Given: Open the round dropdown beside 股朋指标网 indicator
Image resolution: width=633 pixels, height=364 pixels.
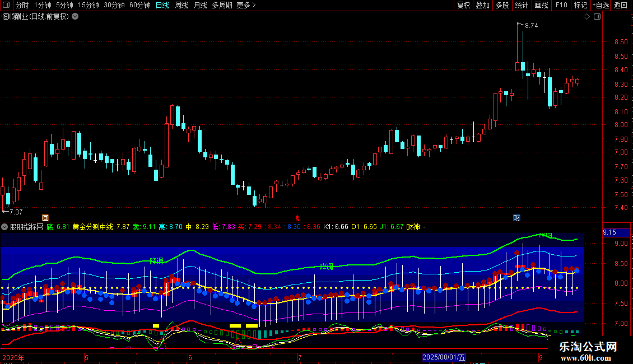Looking at the screenshot, I should [x=4, y=227].
